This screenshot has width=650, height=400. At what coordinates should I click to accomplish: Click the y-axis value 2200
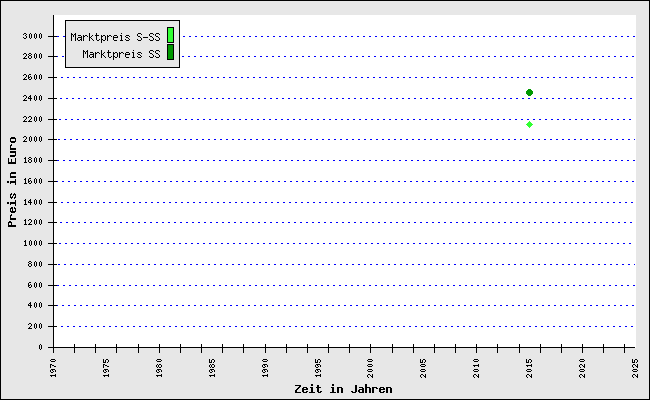click(33, 119)
